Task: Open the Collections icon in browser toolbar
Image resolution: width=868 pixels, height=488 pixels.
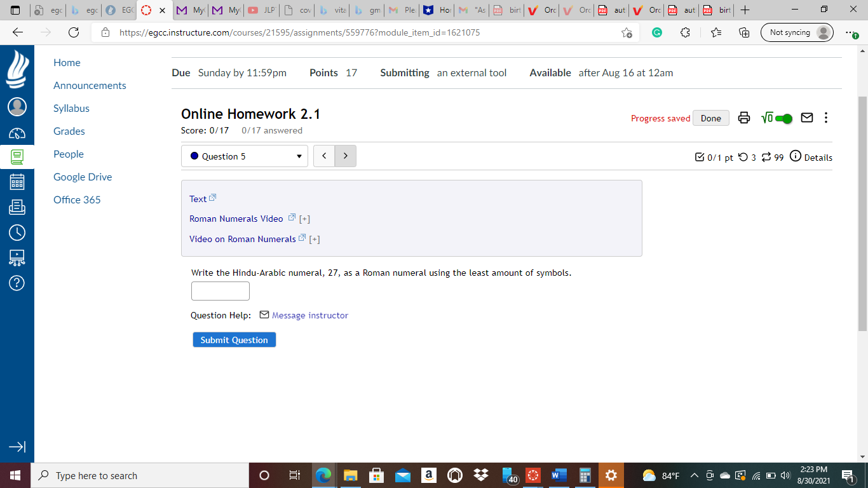Action: (745, 32)
